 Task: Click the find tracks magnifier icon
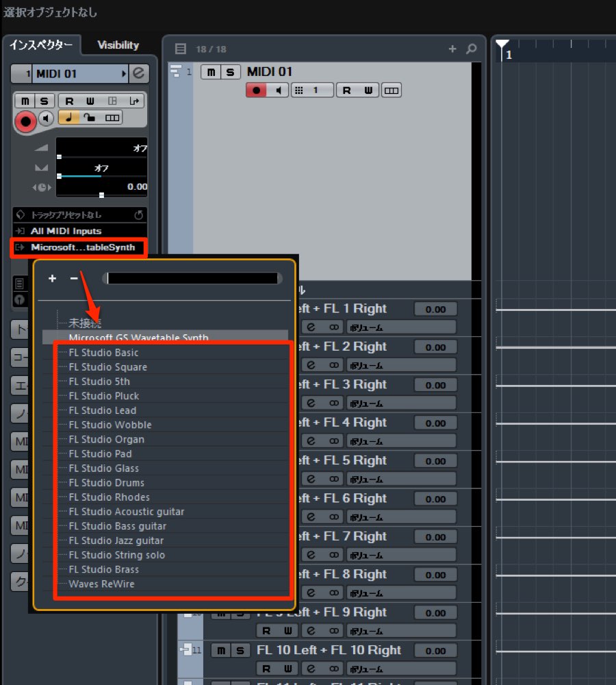471,49
